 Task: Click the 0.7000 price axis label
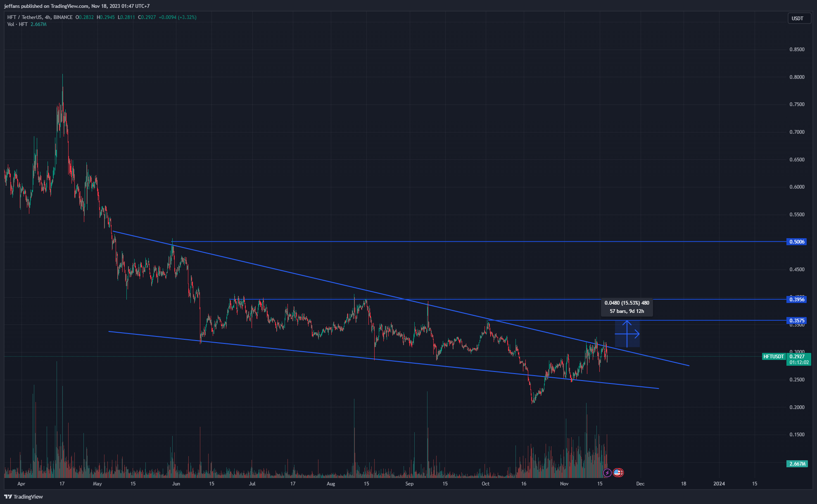(x=797, y=132)
